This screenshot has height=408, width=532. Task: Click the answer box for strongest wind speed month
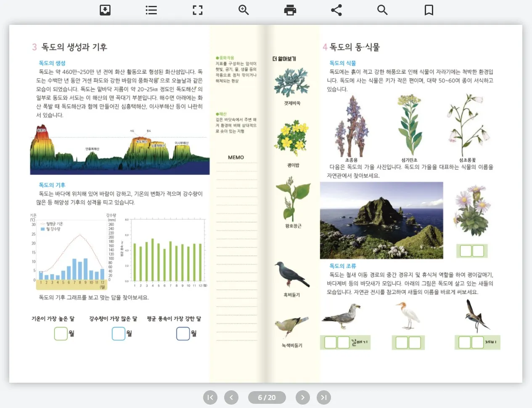pos(183,333)
